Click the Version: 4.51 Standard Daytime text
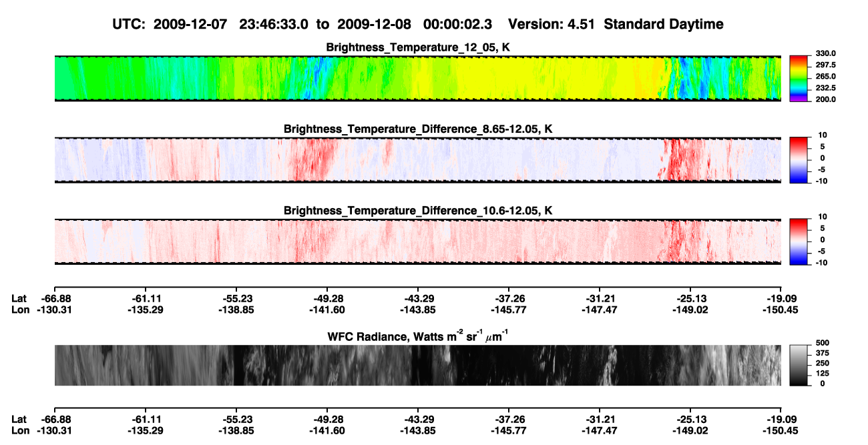Screen dimensions: 868x445 click(616, 25)
